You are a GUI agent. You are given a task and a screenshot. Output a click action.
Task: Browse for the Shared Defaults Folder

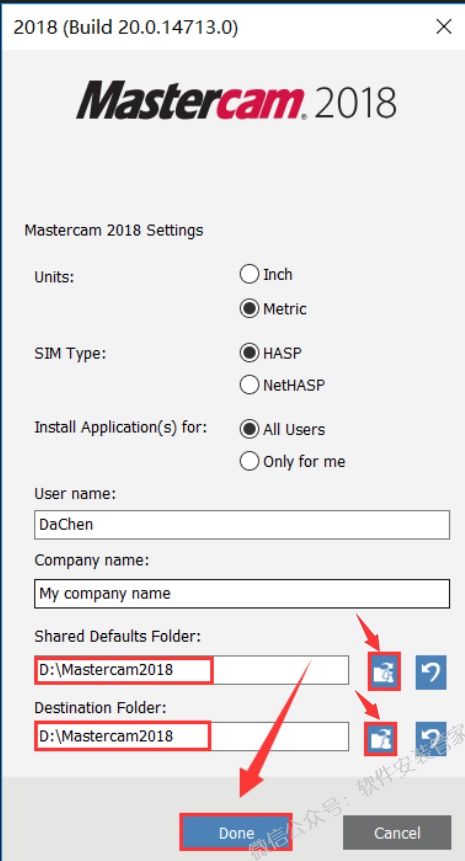click(x=384, y=672)
